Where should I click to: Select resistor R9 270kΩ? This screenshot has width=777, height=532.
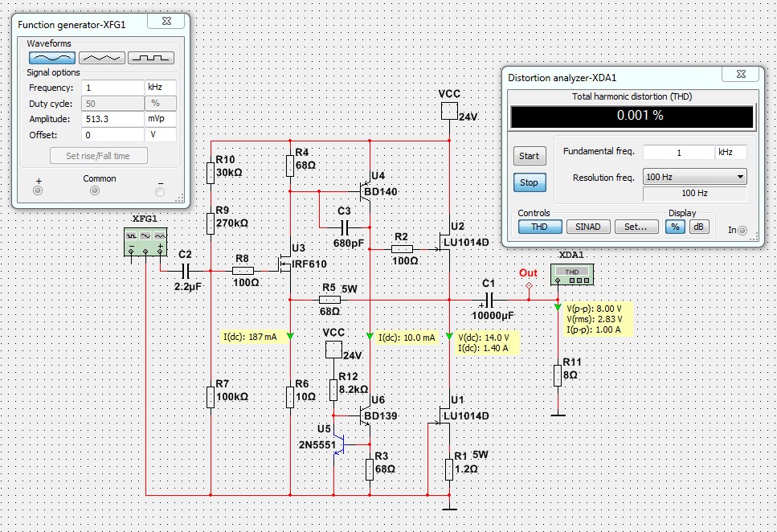[211, 223]
